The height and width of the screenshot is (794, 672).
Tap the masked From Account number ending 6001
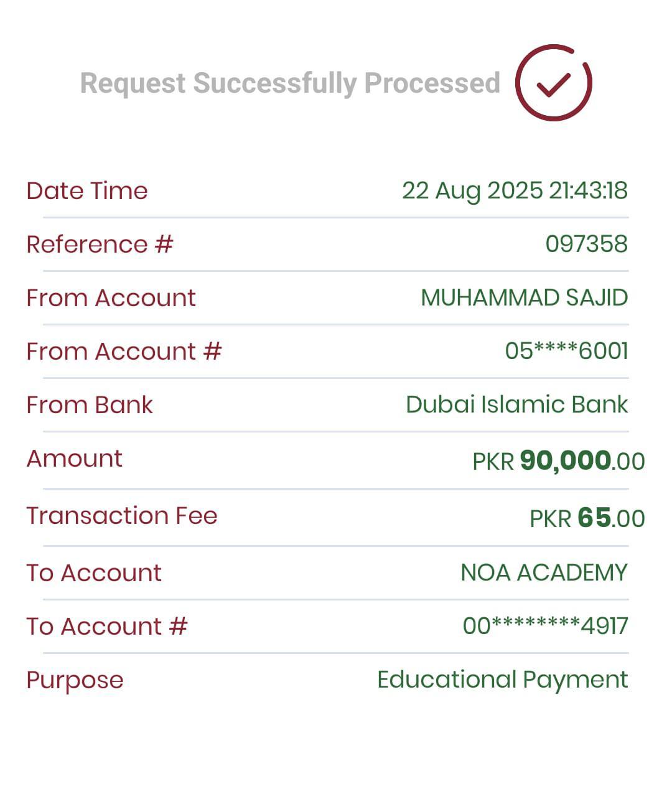[x=566, y=351]
